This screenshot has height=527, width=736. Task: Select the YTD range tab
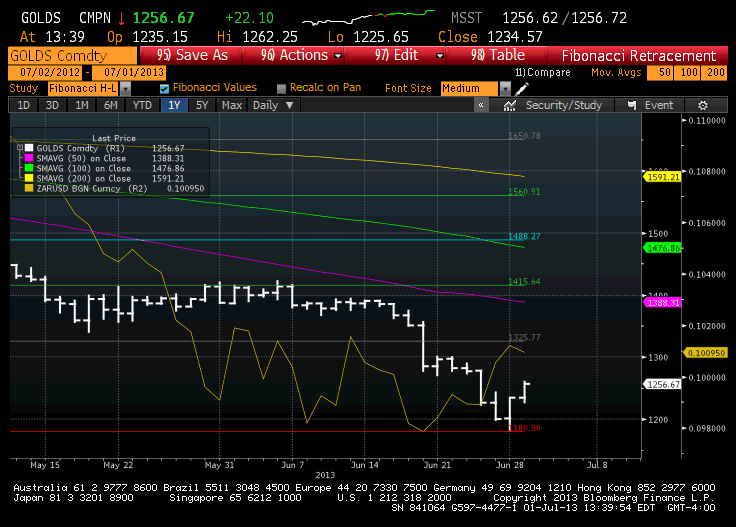click(142, 105)
